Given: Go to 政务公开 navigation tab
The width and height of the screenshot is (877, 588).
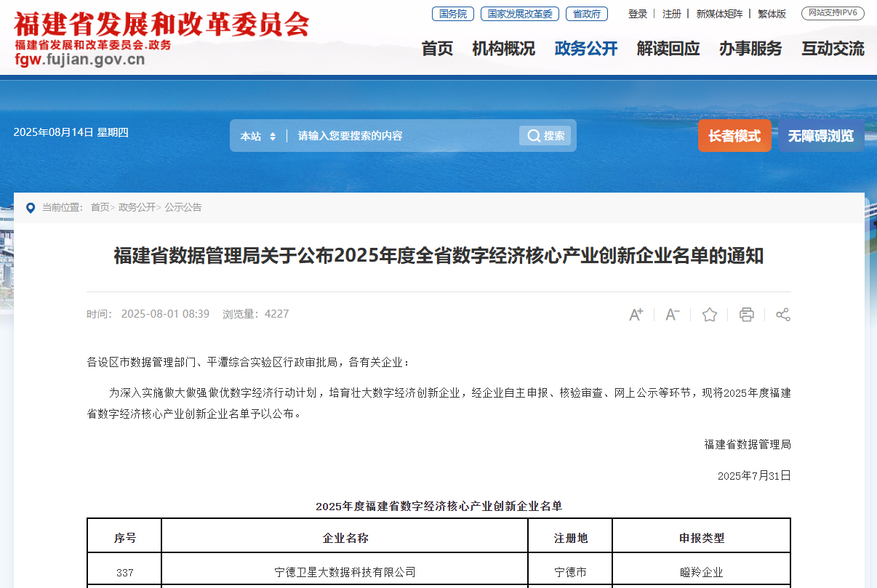Looking at the screenshot, I should [x=585, y=49].
